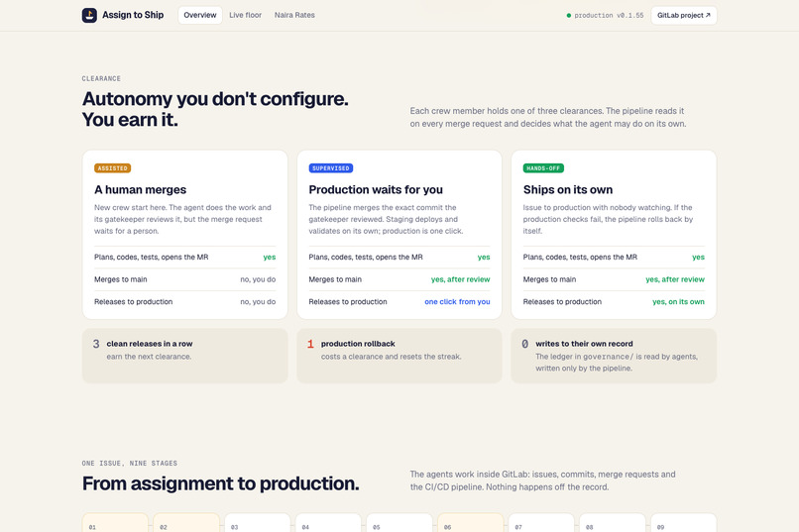Click 'Merges to main' in Supervised card
Image resolution: width=799 pixels, height=532 pixels.
pyautogui.click(x=335, y=279)
